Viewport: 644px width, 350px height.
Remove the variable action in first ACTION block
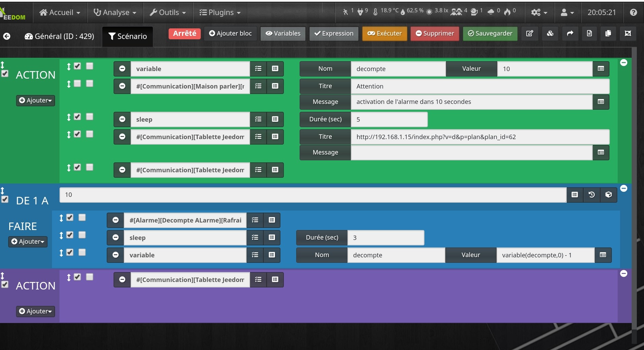[122, 69]
